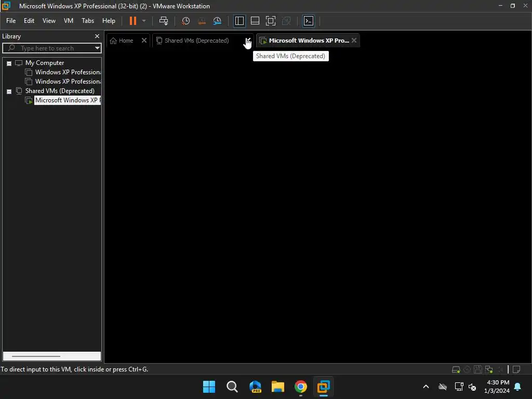Click the cloud sync tray icon

point(443,387)
